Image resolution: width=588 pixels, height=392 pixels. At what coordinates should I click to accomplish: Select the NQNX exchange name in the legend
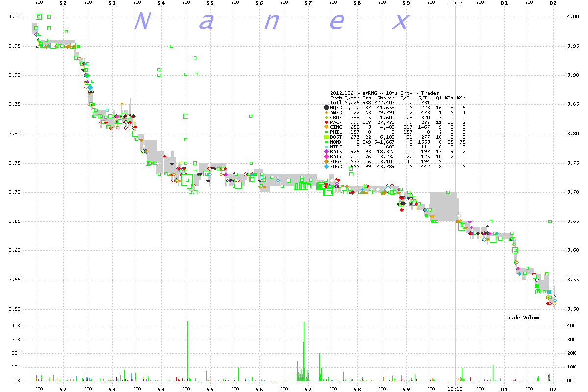click(336, 142)
